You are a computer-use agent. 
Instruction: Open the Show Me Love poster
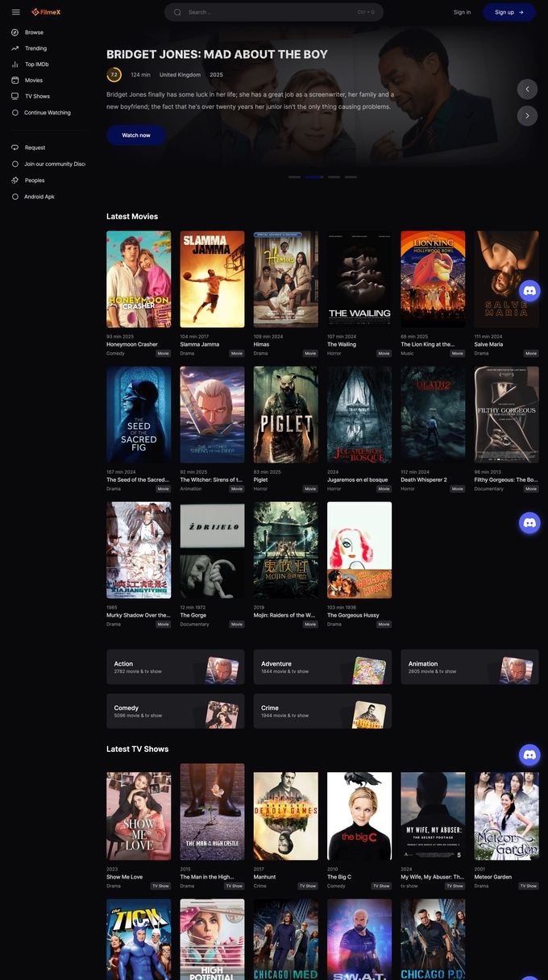(139, 816)
